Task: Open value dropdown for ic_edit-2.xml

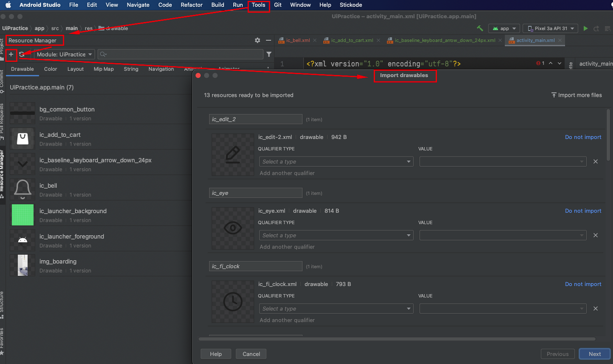Action: click(503, 161)
